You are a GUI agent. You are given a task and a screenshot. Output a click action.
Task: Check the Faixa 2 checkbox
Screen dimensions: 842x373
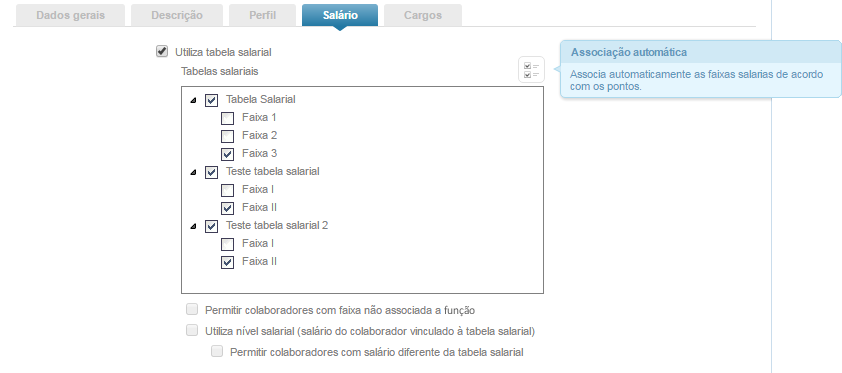pyautogui.click(x=228, y=136)
